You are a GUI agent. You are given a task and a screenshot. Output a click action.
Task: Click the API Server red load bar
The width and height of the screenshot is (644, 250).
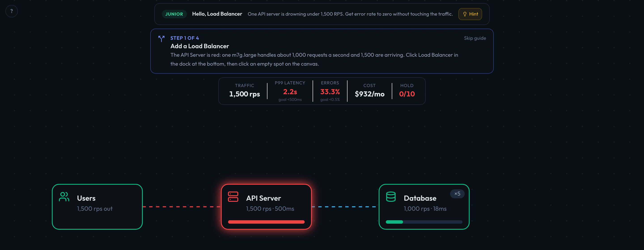click(266, 222)
